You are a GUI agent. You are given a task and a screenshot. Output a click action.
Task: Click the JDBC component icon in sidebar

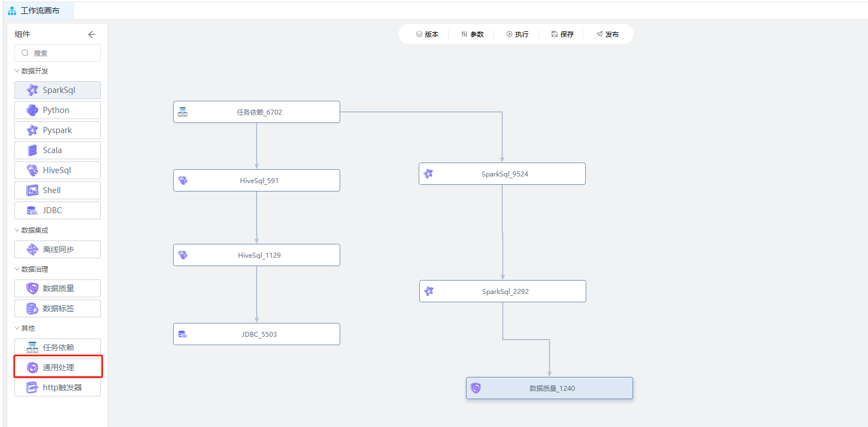click(x=32, y=210)
